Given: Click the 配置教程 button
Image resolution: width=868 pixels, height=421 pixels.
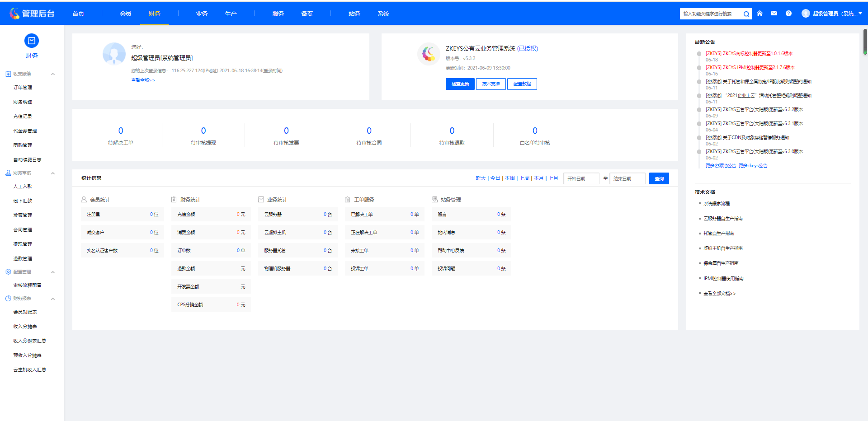Looking at the screenshot, I should pos(522,84).
